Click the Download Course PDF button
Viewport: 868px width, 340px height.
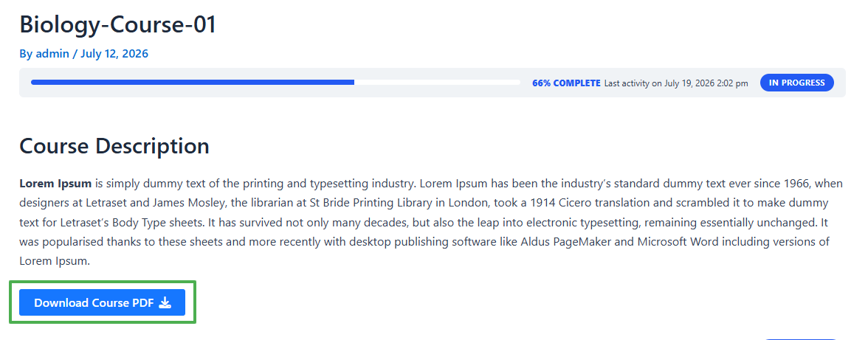point(103,302)
